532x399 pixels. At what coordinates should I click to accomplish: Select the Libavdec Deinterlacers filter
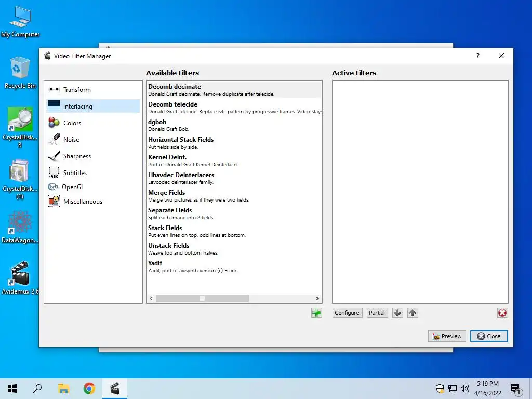(234, 178)
